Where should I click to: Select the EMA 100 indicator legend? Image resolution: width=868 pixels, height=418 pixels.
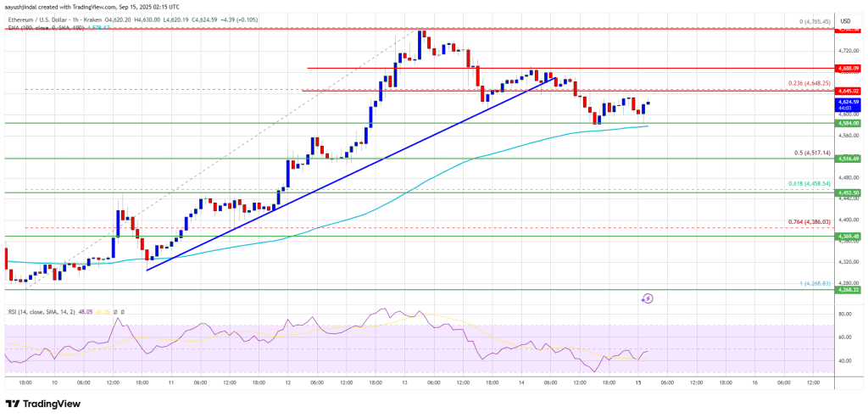pyautogui.click(x=34, y=29)
